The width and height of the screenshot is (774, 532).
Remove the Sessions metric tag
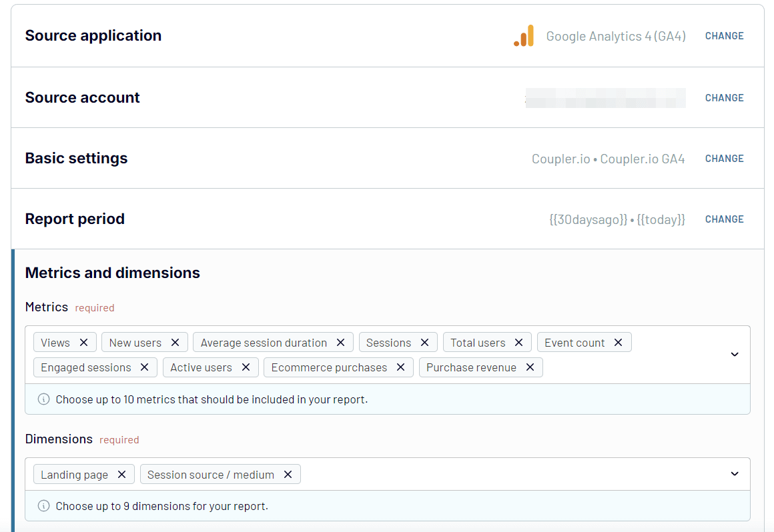pos(424,343)
